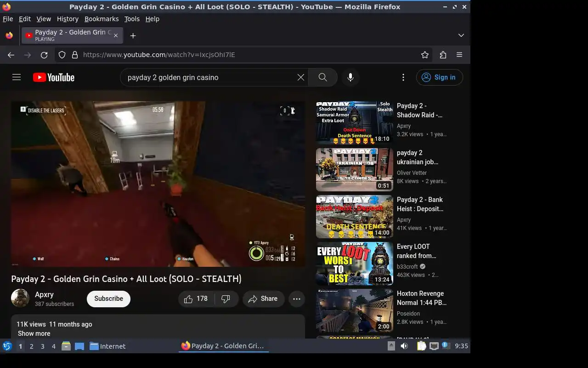Open the Tools menu
The image size is (588, 368).
[x=132, y=19]
